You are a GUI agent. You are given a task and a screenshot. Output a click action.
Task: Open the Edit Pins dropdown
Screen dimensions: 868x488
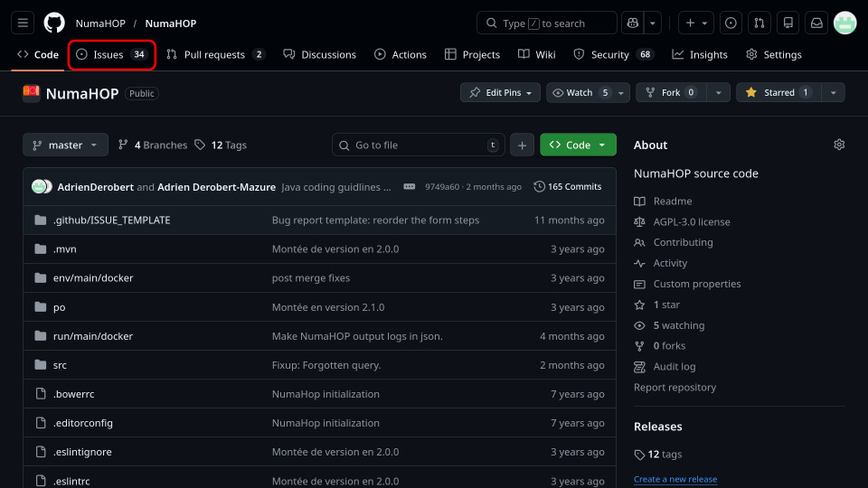pos(500,92)
